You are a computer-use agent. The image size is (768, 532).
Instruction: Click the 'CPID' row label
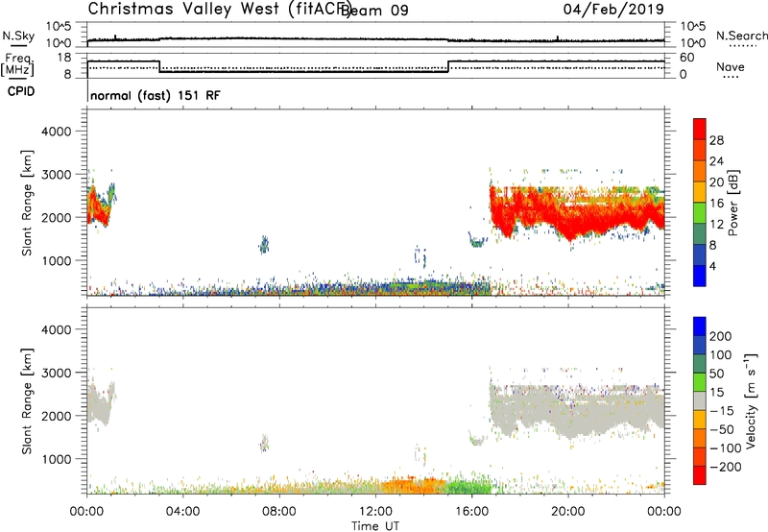point(21,91)
